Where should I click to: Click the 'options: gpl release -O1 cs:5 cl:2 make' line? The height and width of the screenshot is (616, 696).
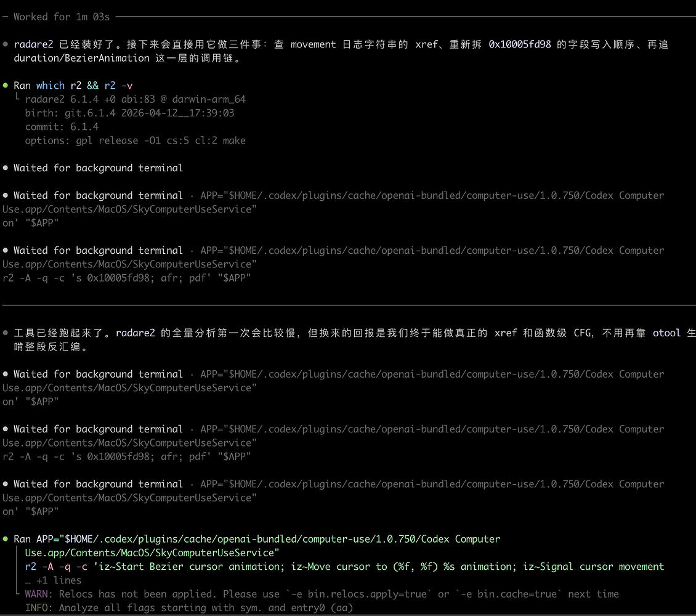pos(135,140)
